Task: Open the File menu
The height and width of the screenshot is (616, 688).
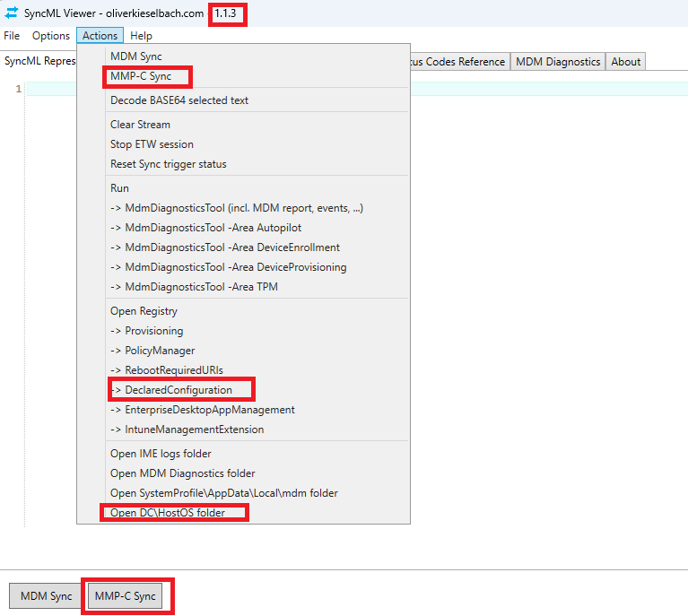Action: (x=12, y=36)
